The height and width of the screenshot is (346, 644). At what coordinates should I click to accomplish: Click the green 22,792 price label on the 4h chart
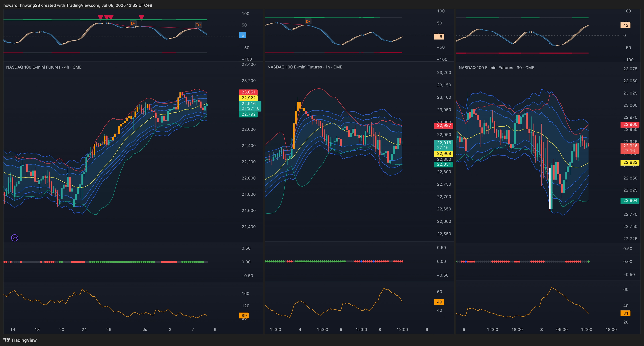coord(248,114)
